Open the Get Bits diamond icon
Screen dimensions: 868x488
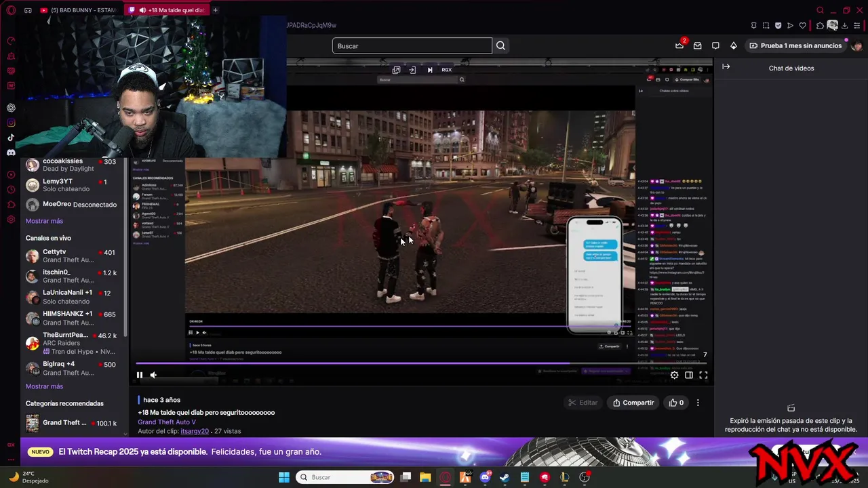click(733, 45)
